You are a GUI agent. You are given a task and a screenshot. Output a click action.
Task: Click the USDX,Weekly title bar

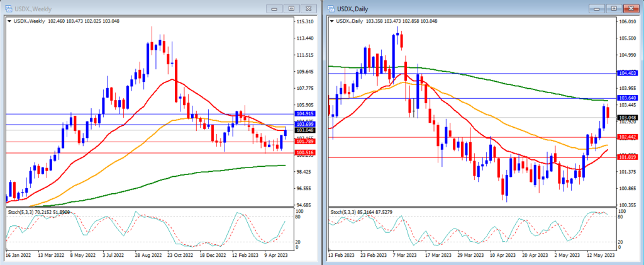tap(126, 9)
